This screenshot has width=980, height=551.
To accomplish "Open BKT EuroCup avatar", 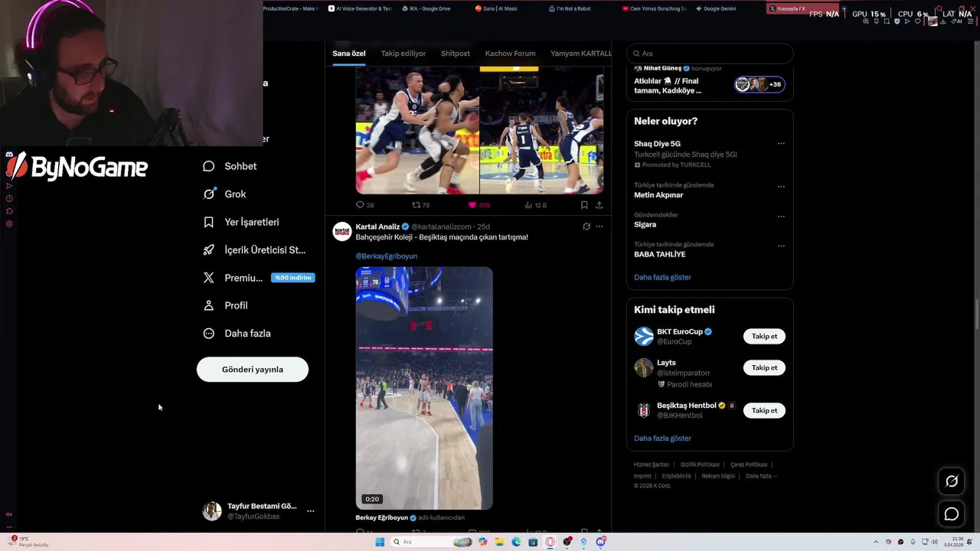I will 644,336.
